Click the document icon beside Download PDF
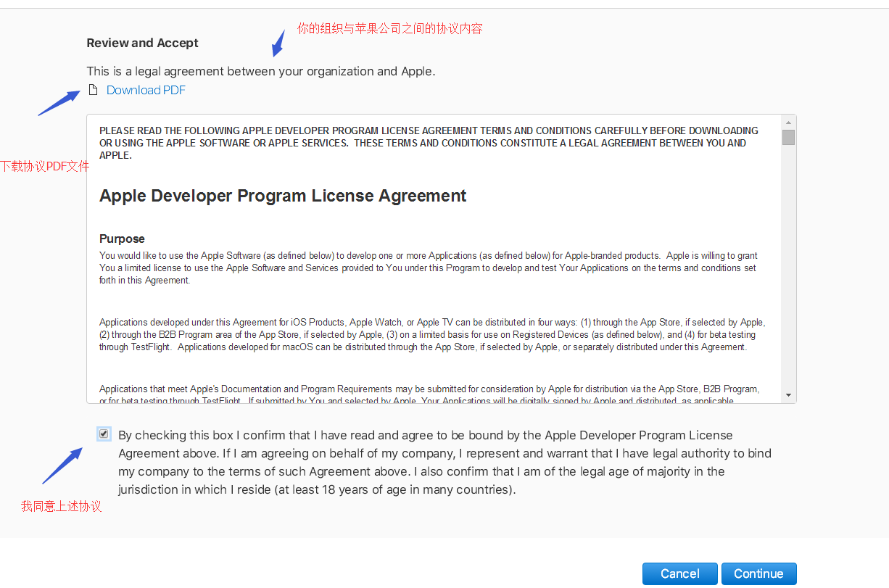The height and width of the screenshot is (588, 889). [x=92, y=90]
